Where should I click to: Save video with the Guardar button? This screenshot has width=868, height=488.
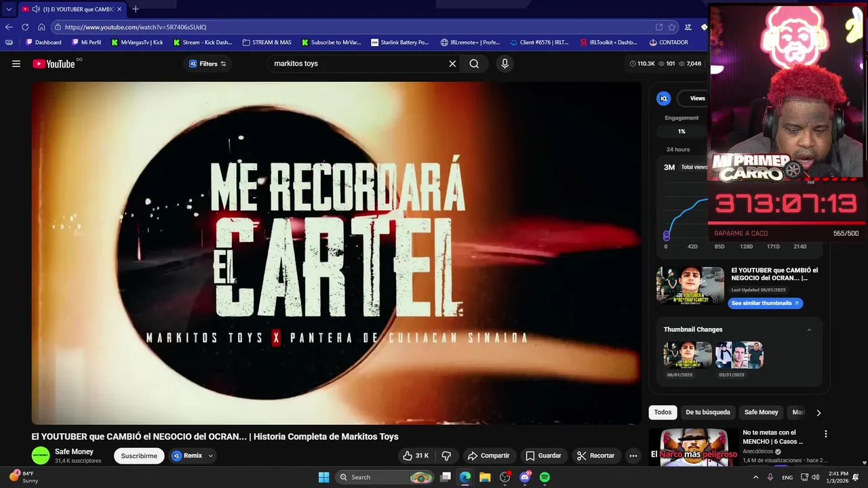tap(543, 455)
